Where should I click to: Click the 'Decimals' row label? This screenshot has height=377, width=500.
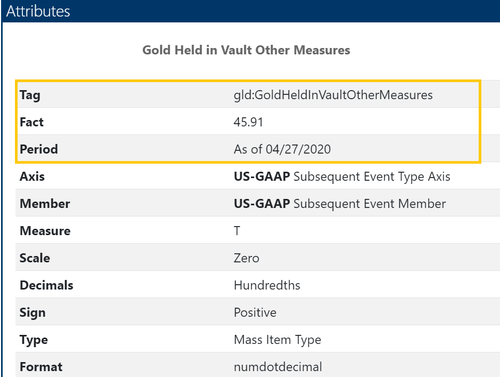point(46,285)
